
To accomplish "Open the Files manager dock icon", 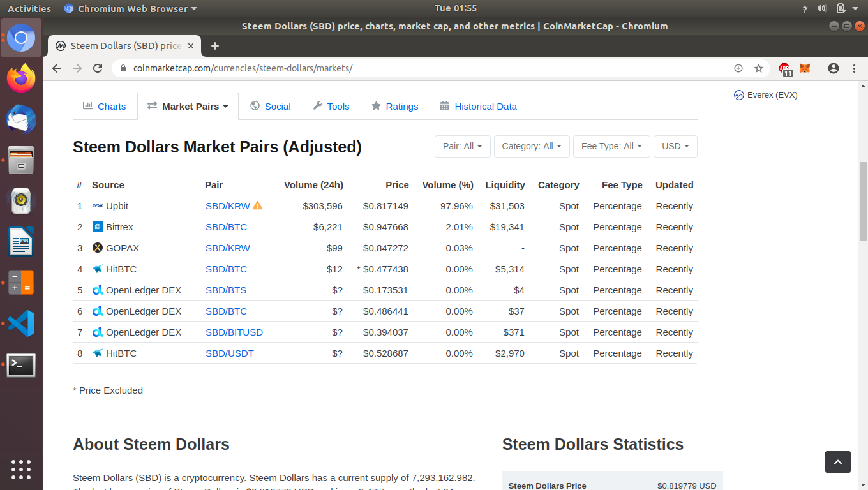I will (x=21, y=160).
